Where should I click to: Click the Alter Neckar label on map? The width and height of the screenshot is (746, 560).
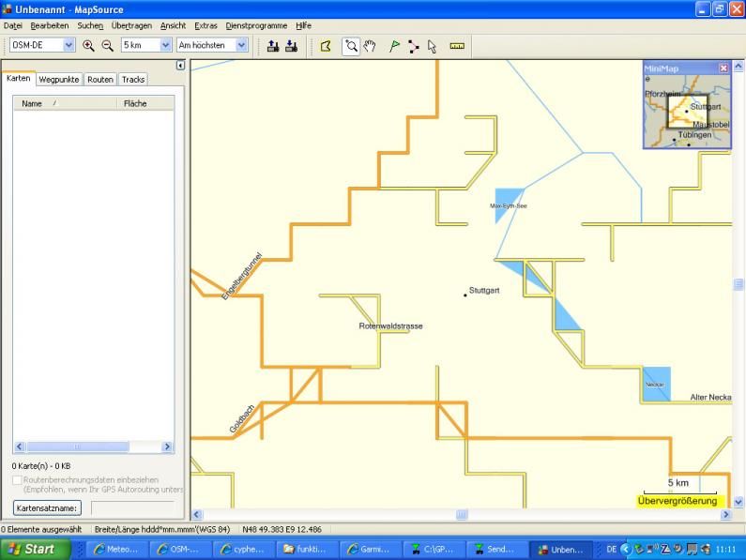click(710, 397)
